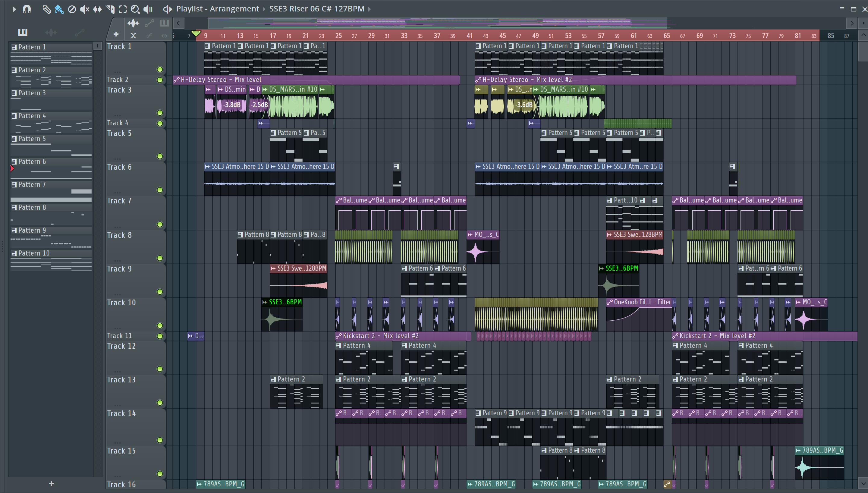868x493 pixels.
Task: Add a new track with plus
Action: pyautogui.click(x=116, y=34)
